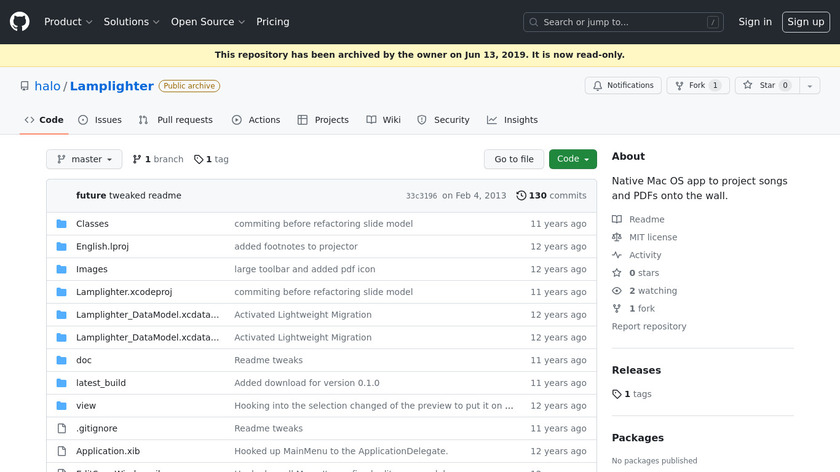Select folder icon beside view
840x472 pixels.
[62, 406]
